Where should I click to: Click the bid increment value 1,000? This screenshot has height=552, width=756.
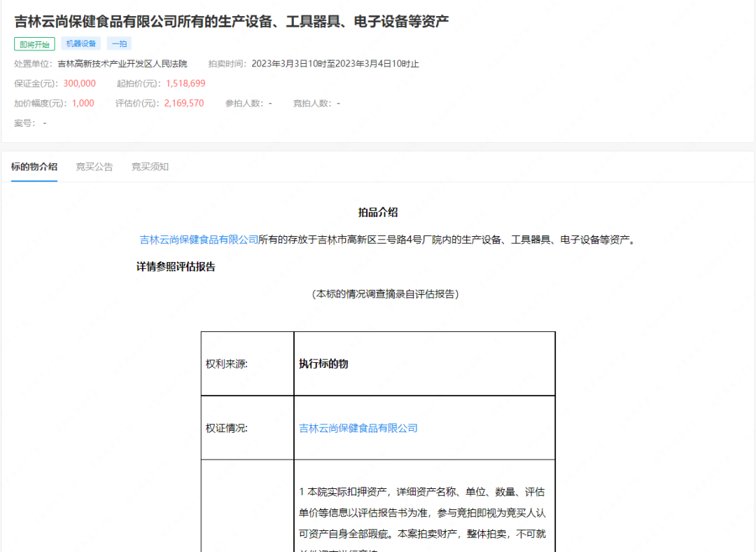(x=83, y=103)
